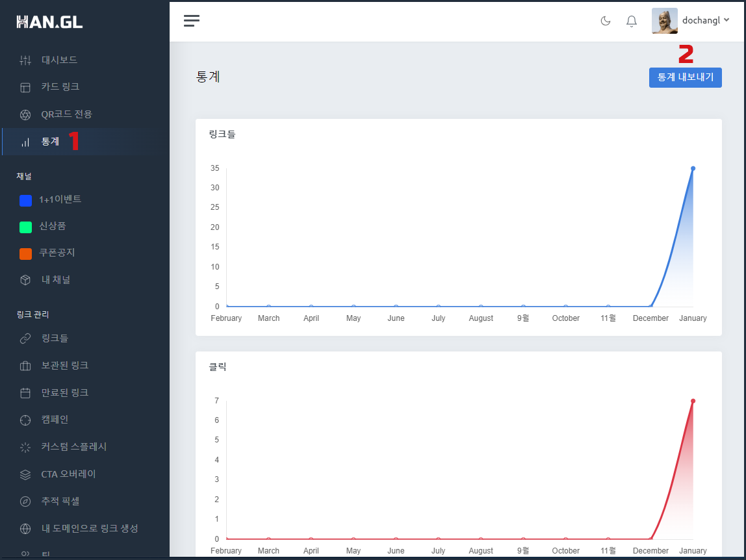
Task: Click the 추적 픽셀 compass icon
Action: click(x=25, y=502)
